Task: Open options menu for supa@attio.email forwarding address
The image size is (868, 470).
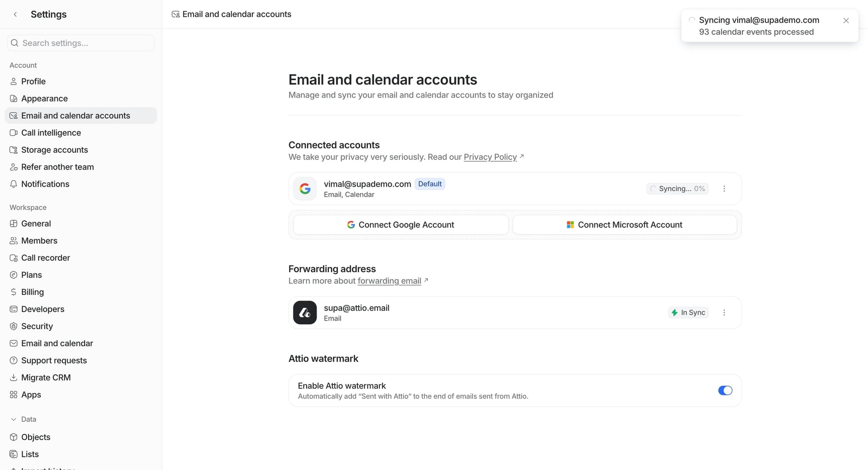Action: point(724,312)
